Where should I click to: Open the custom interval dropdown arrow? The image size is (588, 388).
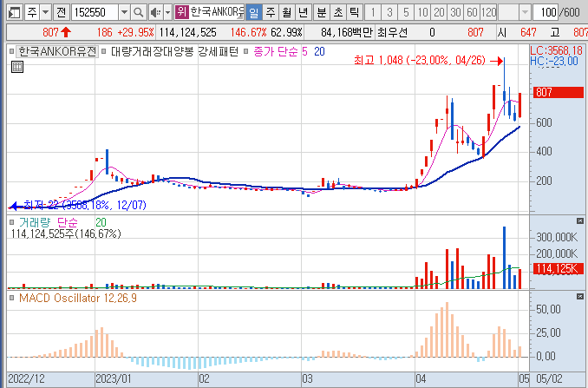pos(525,12)
